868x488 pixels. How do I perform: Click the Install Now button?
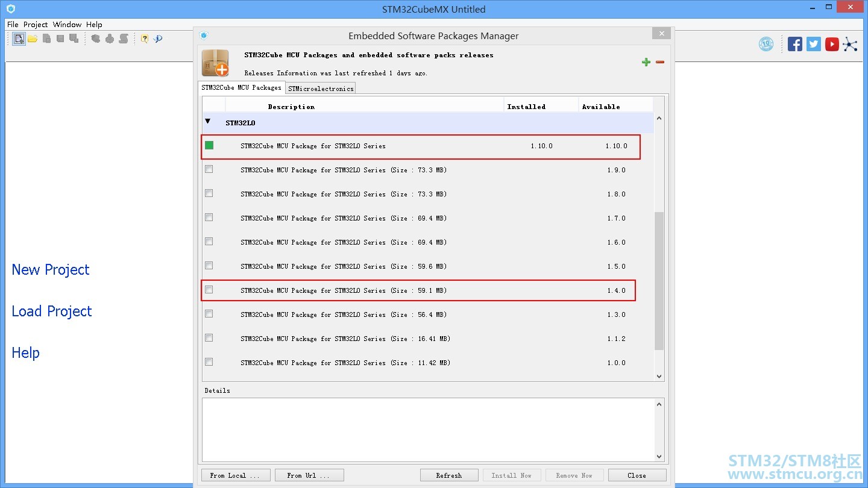tap(512, 475)
